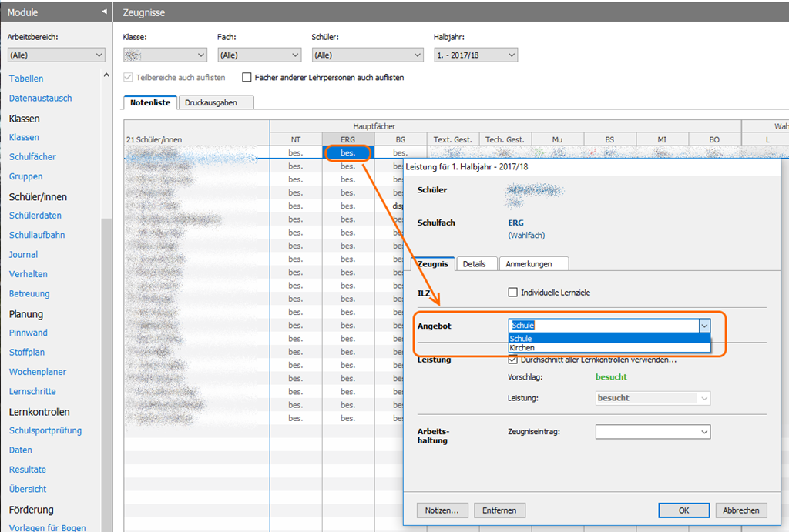Image resolution: width=789 pixels, height=532 pixels.
Task: Open Wochenplaner in the sidebar
Action: [x=38, y=372]
